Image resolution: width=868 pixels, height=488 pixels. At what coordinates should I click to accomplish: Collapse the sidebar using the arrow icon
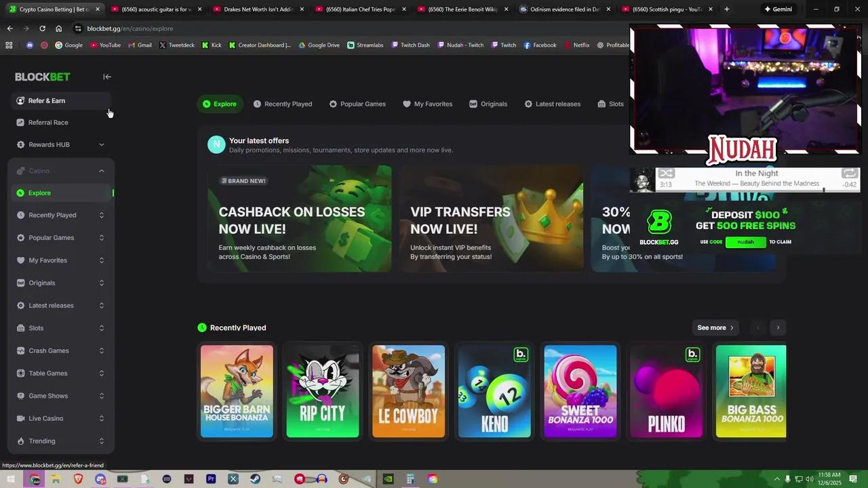tap(106, 77)
